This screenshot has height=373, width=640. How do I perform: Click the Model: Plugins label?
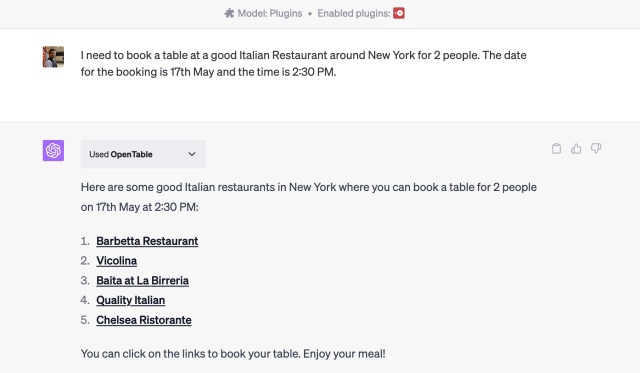click(270, 13)
